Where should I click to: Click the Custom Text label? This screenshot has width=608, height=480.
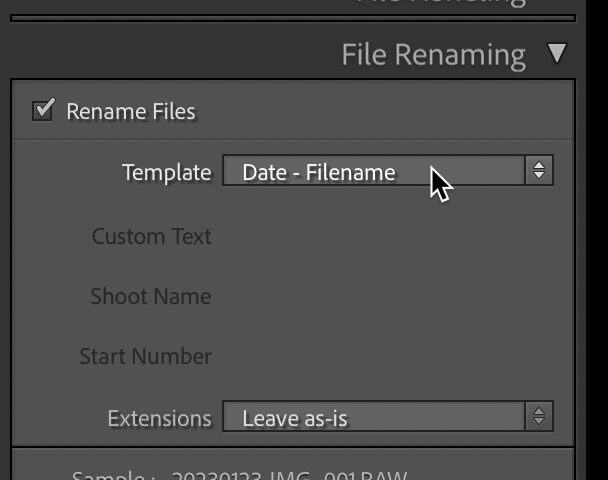(151, 236)
